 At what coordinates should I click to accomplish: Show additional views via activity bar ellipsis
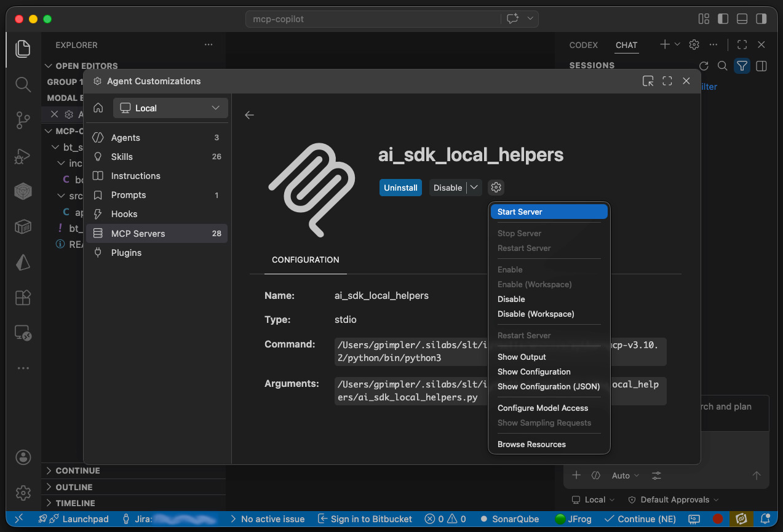23,368
